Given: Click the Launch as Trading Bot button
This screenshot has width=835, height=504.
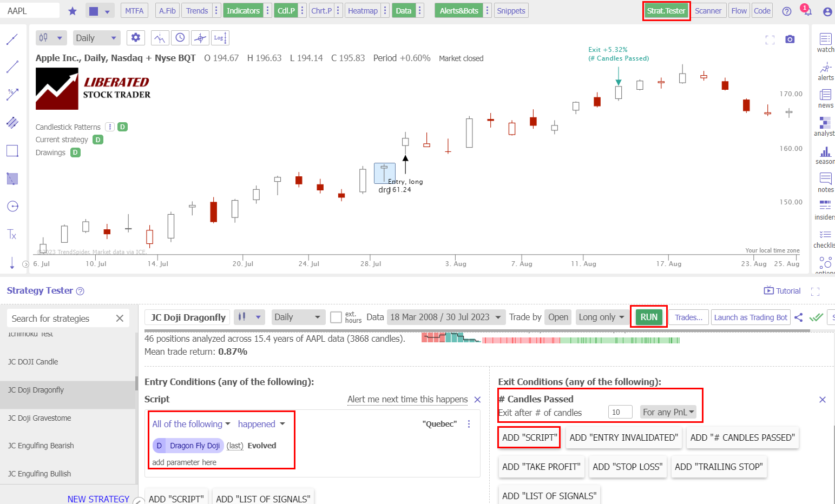Looking at the screenshot, I should (x=751, y=317).
